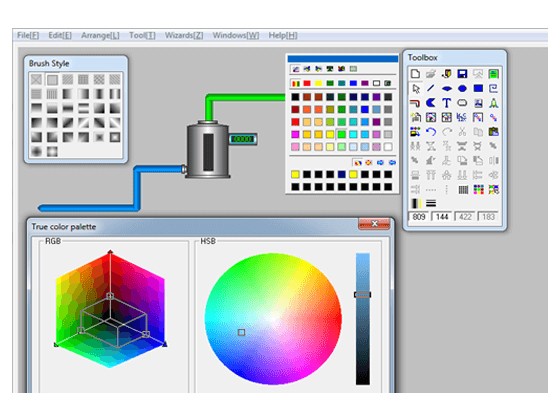Viewport: 560px width, 420px height.
Task: Click the brightness slider handle in HSB
Action: [x=362, y=295]
